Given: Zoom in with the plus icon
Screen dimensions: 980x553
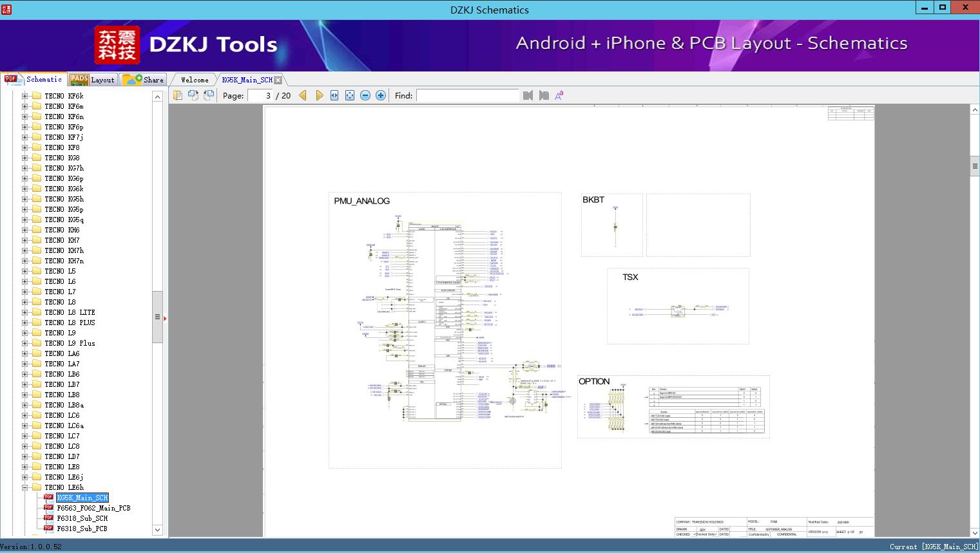Looking at the screenshot, I should pos(381,95).
